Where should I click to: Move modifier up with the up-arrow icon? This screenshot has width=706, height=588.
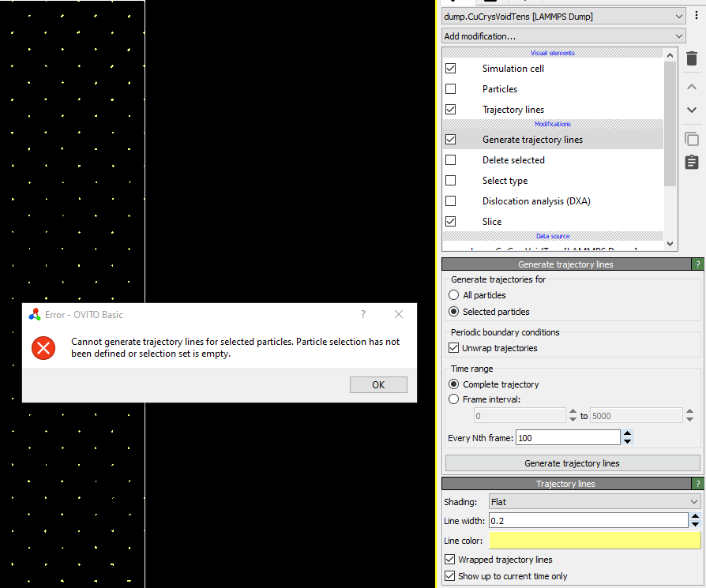pos(691,86)
